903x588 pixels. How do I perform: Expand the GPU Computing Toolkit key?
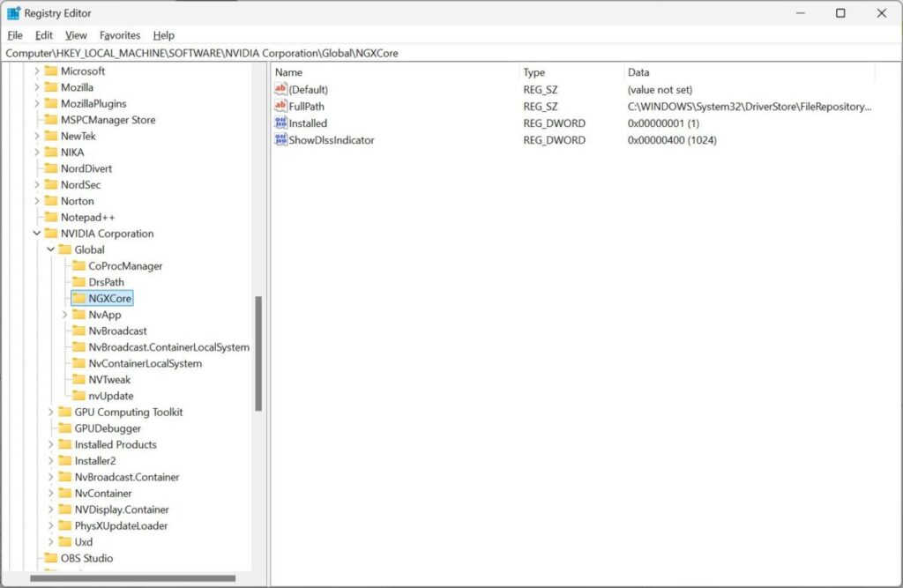[50, 412]
